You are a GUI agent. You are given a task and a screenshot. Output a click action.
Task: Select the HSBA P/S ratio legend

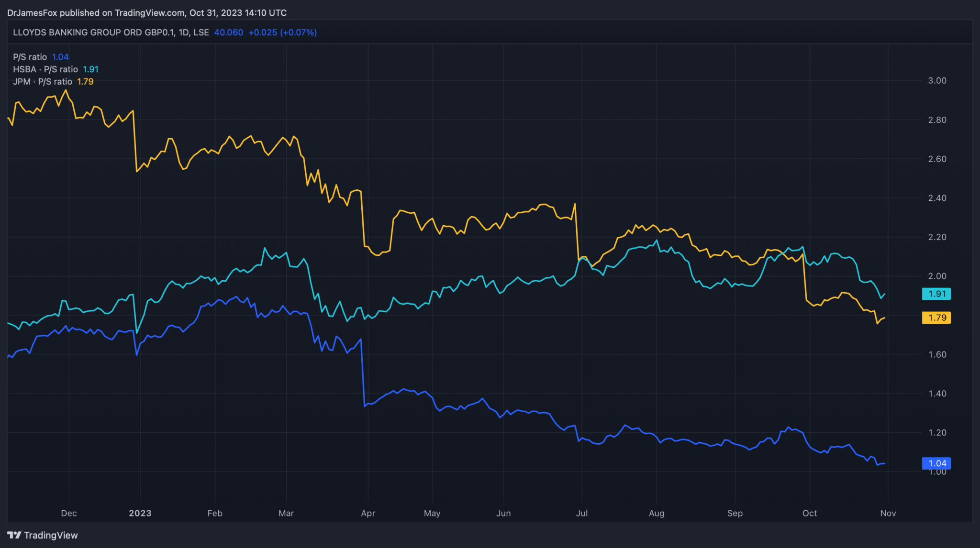point(45,69)
